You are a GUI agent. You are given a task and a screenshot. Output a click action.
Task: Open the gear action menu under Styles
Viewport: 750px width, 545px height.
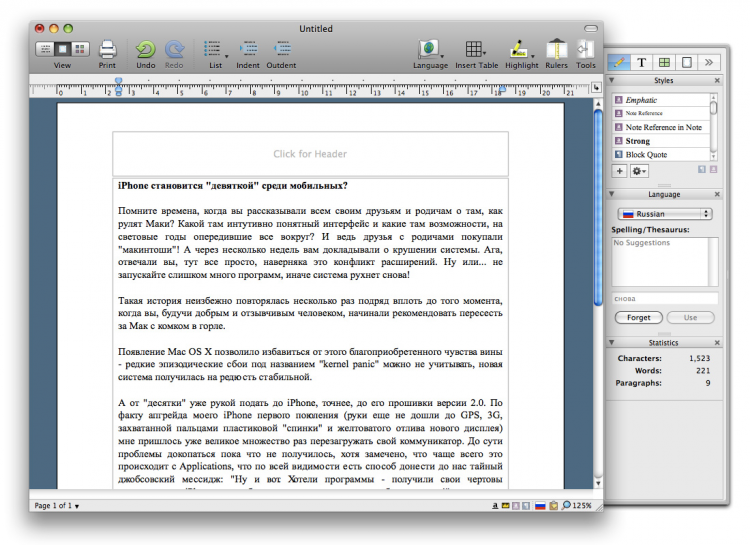point(639,171)
